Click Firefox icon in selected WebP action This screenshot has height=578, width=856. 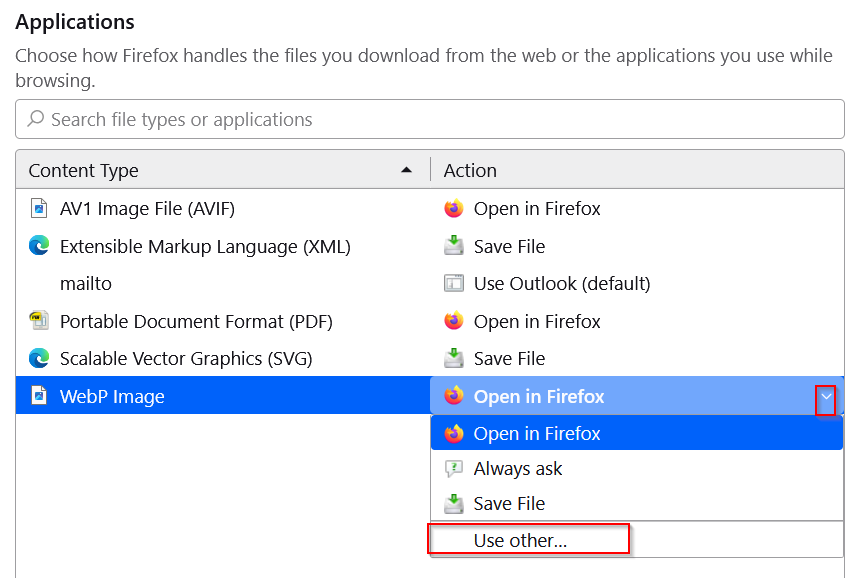point(454,396)
